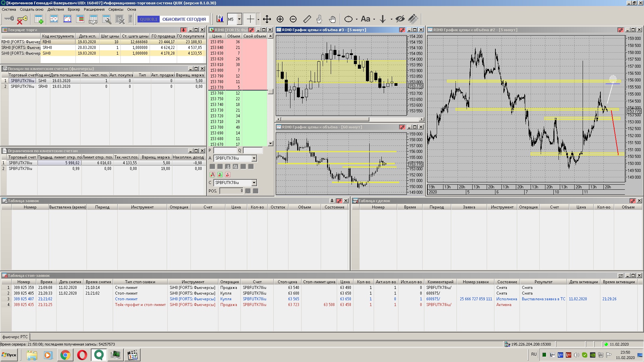Click the P price input field
This screenshot has height=362, width=644.
[225, 150]
